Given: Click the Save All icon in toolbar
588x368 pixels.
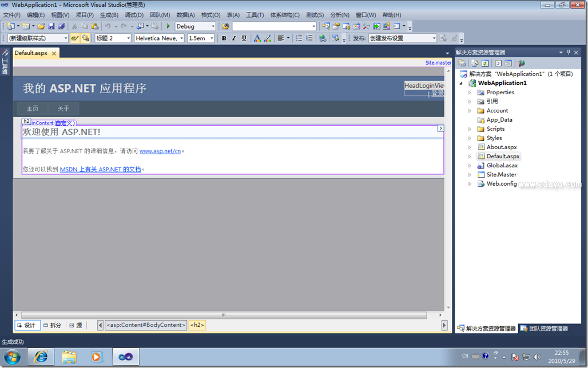Looking at the screenshot, I should [61, 26].
